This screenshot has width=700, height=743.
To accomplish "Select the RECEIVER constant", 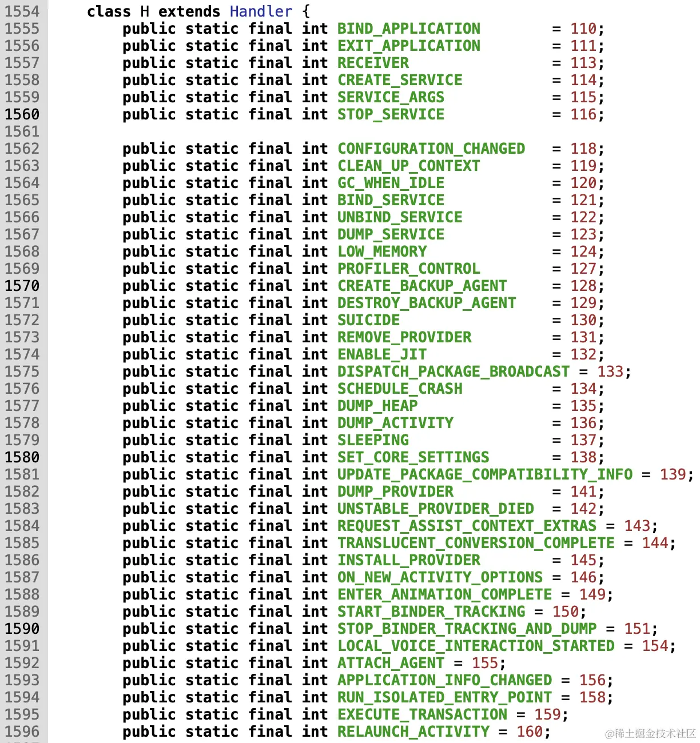I will coord(373,63).
